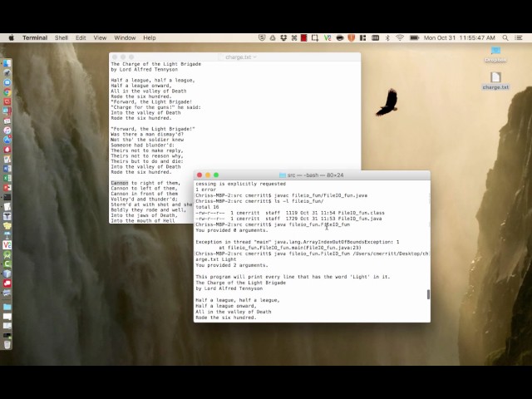
Task: Click 'This program will print every line' text
Action: pyautogui.click(x=293, y=277)
